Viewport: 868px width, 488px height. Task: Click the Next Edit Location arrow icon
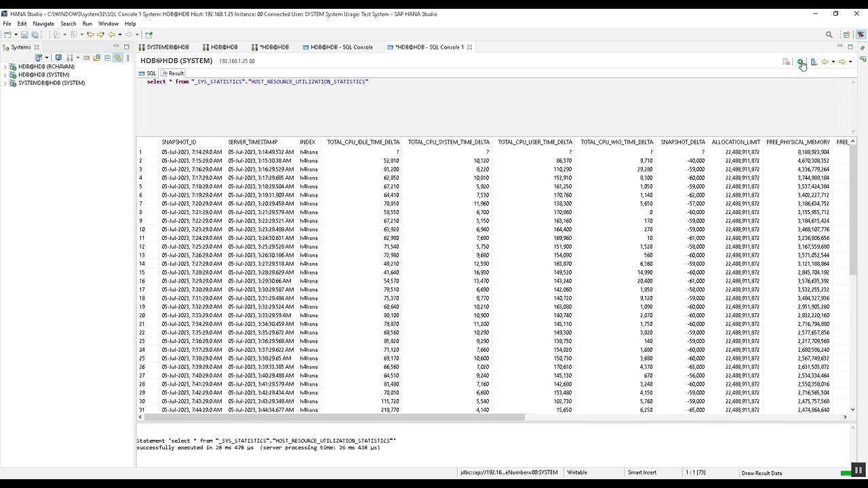pos(100,35)
